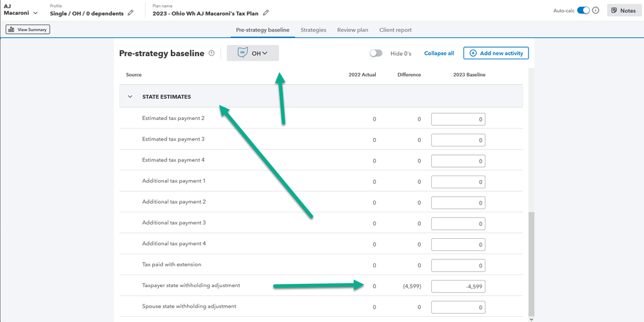Open Notes panel
This screenshot has width=644, height=322.
[x=623, y=10]
